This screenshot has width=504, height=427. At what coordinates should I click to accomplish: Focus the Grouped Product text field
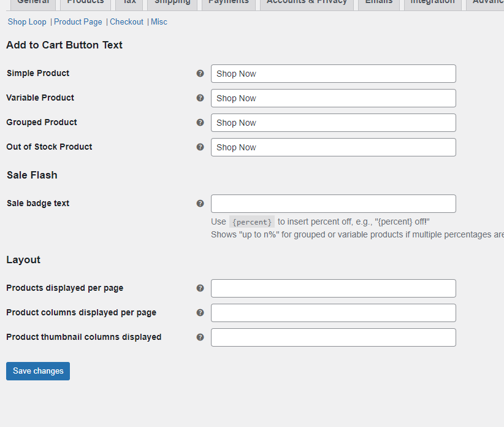pos(334,123)
